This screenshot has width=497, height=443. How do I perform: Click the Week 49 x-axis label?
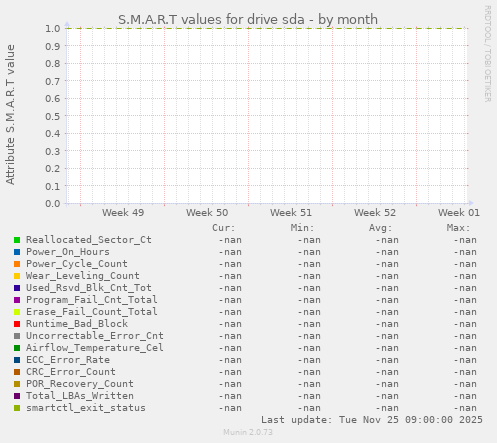[x=123, y=213]
